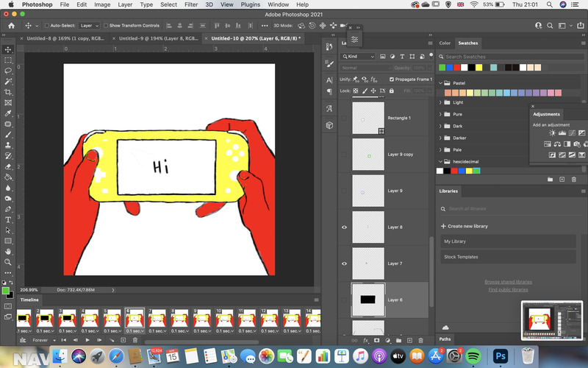The height and width of the screenshot is (368, 588).
Task: Choose the Brush tool
Action: [8, 135]
